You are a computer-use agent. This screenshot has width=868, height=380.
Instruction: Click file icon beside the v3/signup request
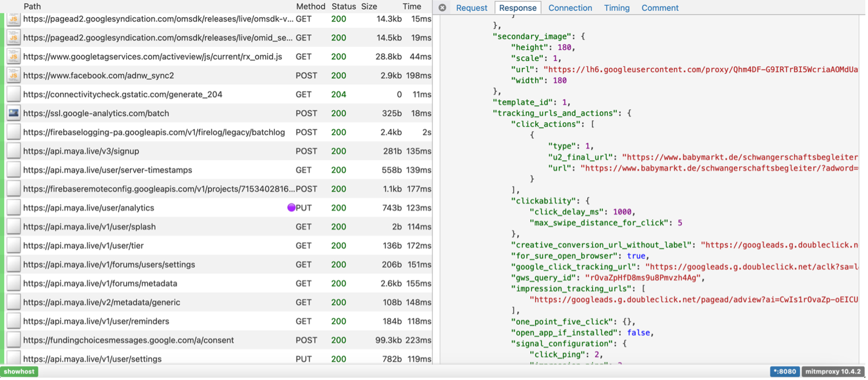[x=14, y=151]
